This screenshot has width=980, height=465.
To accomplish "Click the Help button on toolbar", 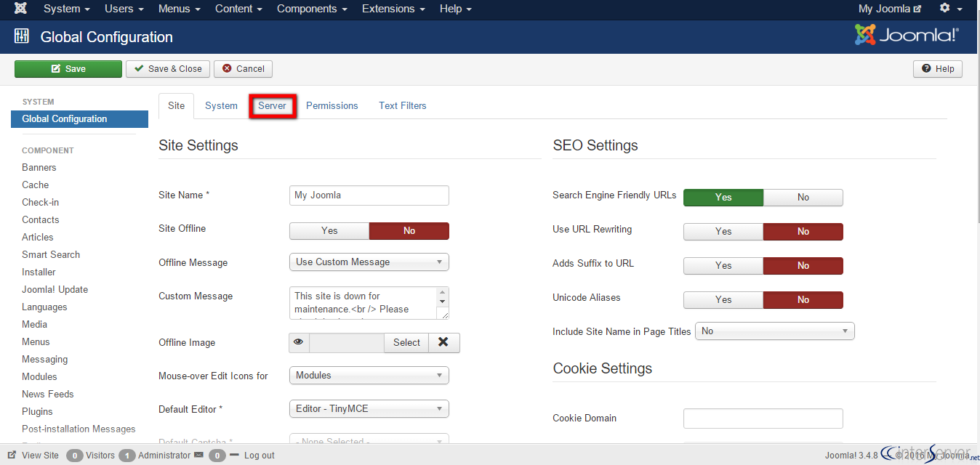I will (x=938, y=69).
